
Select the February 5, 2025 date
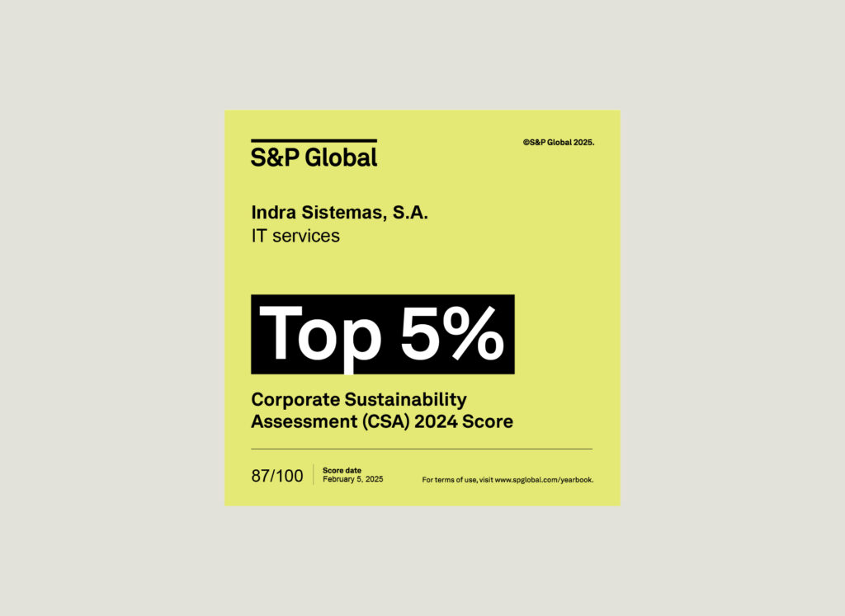click(352, 479)
